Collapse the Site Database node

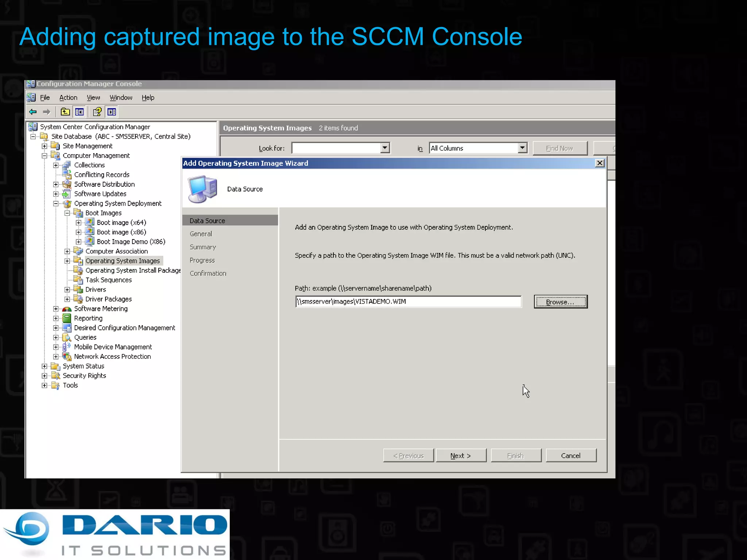[33, 136]
